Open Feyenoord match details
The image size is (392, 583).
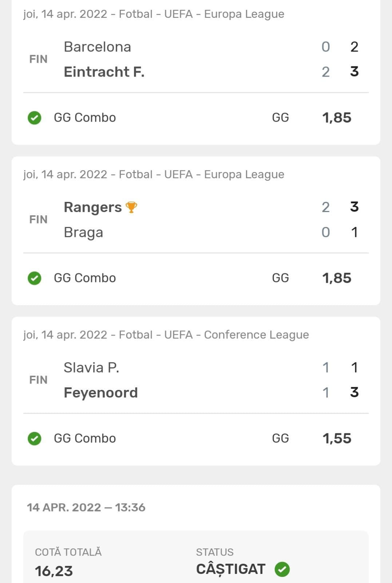coord(100,392)
